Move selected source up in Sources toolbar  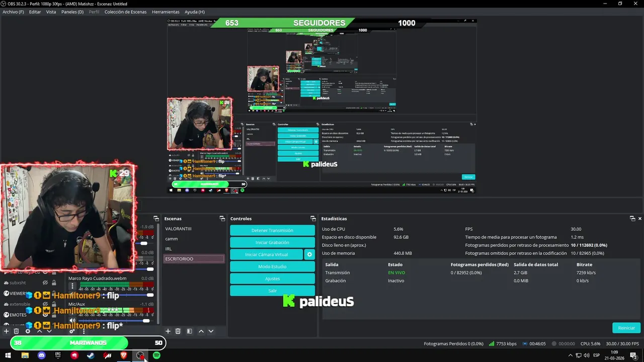[x=39, y=331]
